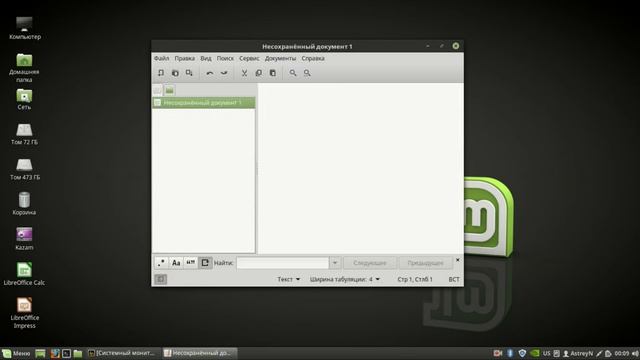Launch LibreOffice Calc from the desktop
This screenshot has height=360, width=640.
click(x=24, y=274)
